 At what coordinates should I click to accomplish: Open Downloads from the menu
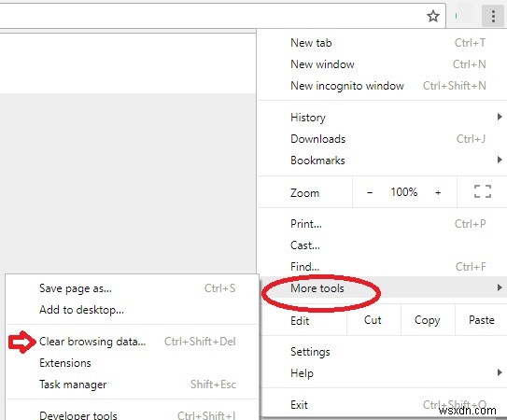pos(383,139)
